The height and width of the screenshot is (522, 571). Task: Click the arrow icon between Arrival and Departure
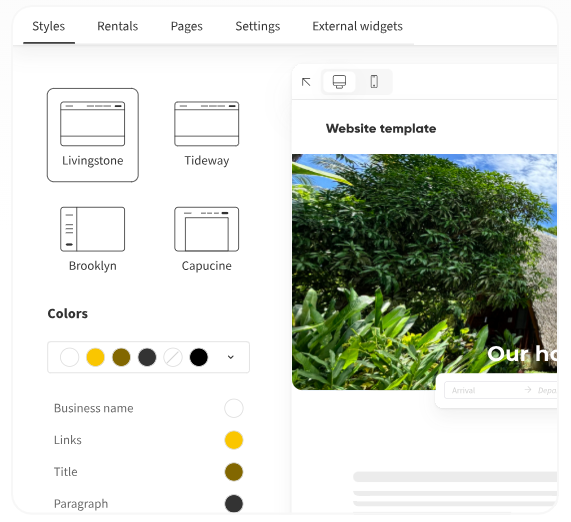pyautogui.click(x=528, y=390)
